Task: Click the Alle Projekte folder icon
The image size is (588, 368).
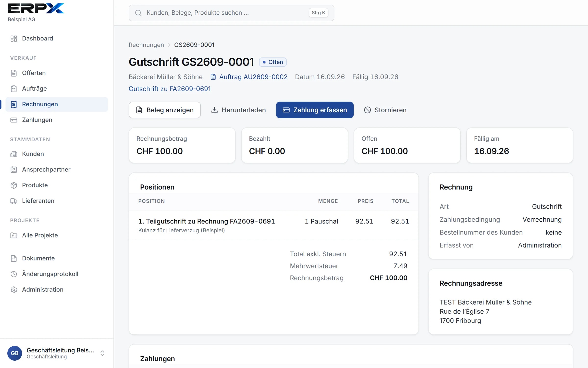Action: click(14, 235)
